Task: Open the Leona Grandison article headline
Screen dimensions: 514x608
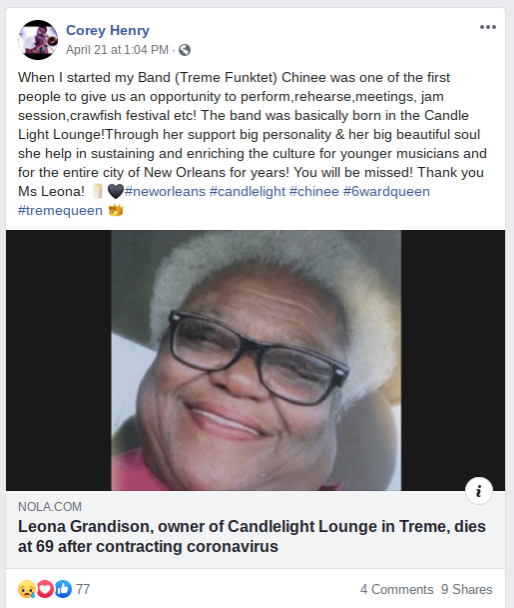Action: pos(252,536)
